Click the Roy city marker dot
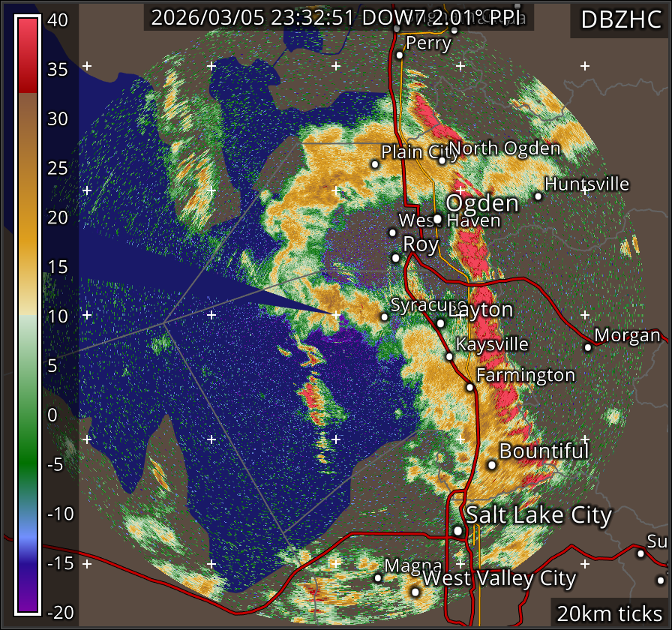Screen dimensions: 672x630 click(396, 258)
